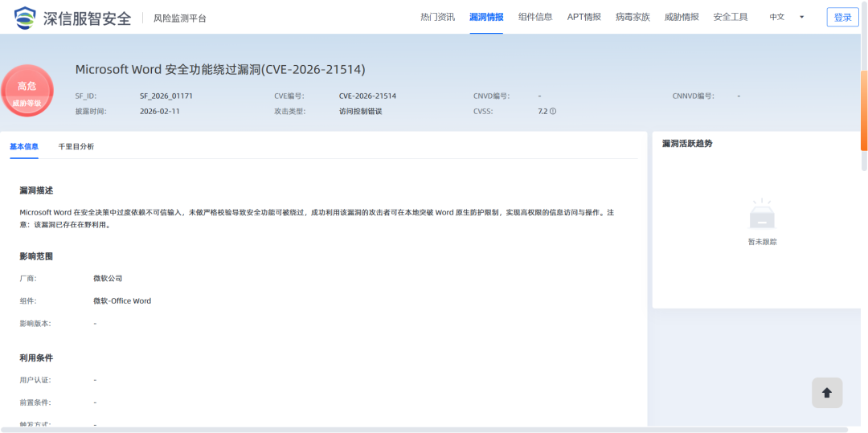868x433 pixels.
Task: Open the 中文 language dropdown arrow
Action: [x=801, y=17]
